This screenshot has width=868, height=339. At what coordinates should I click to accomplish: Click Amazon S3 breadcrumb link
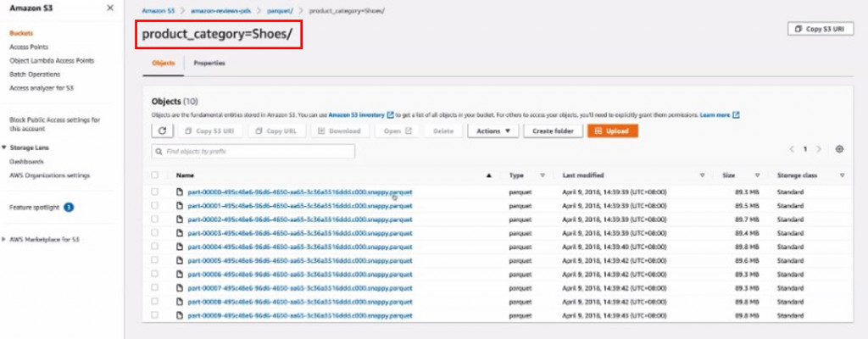159,10
